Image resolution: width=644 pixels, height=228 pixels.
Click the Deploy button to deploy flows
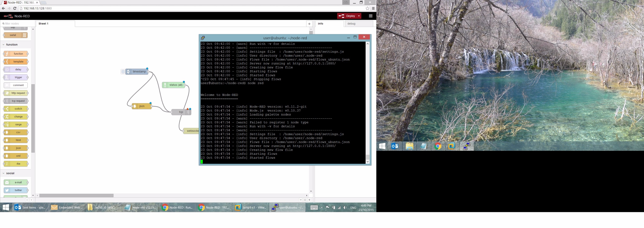[348, 16]
